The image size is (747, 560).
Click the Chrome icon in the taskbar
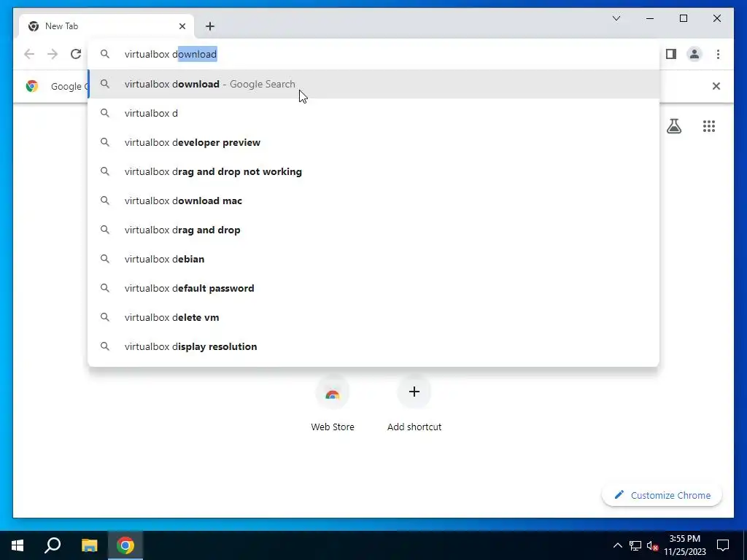tap(125, 545)
